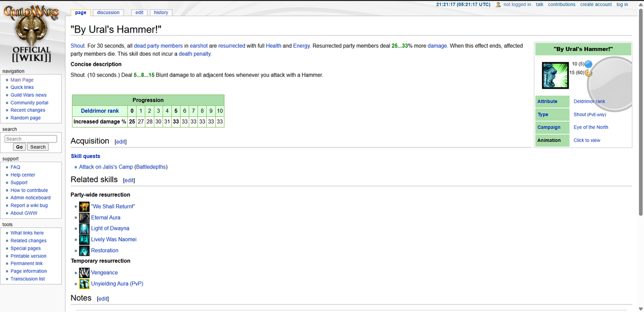The image size is (644, 312).
Task: Focus the wiki search input field
Action: pyautogui.click(x=31, y=139)
